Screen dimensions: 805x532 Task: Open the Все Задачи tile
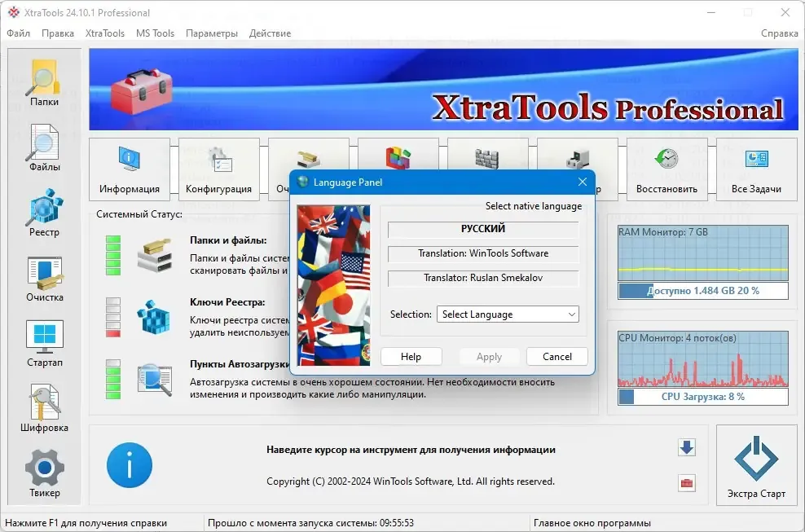(x=756, y=169)
